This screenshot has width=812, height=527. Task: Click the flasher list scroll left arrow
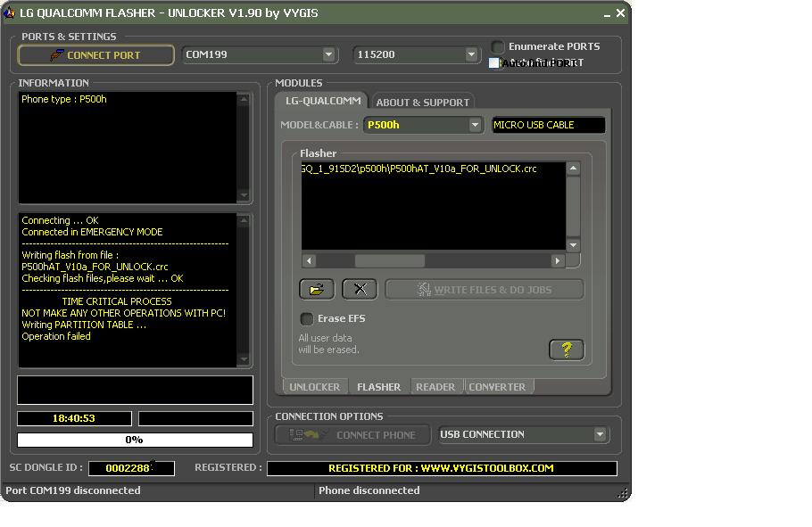(x=309, y=261)
